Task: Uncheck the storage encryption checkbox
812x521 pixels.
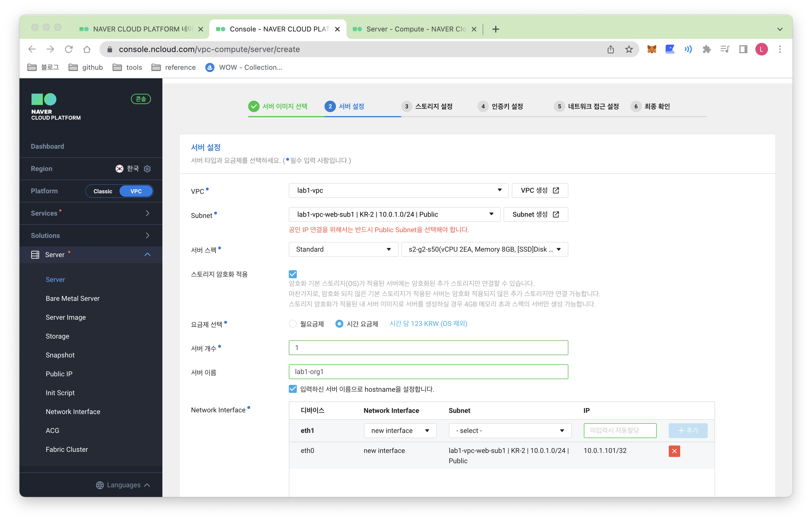Action: click(x=292, y=274)
